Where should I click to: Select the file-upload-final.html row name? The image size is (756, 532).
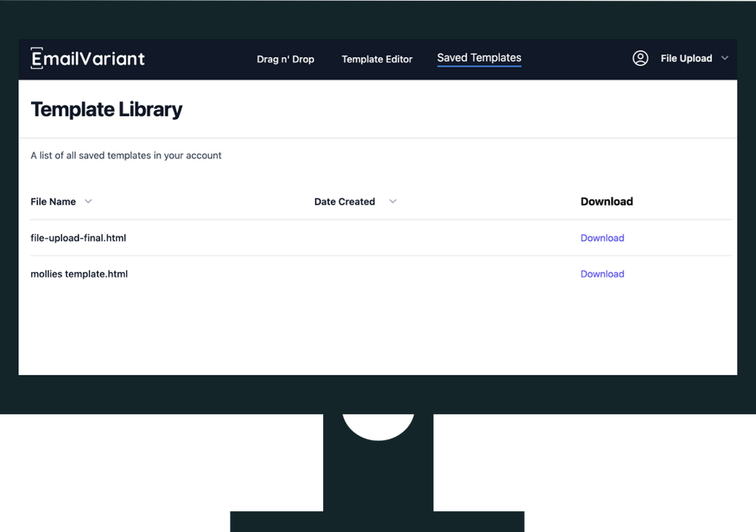78,238
